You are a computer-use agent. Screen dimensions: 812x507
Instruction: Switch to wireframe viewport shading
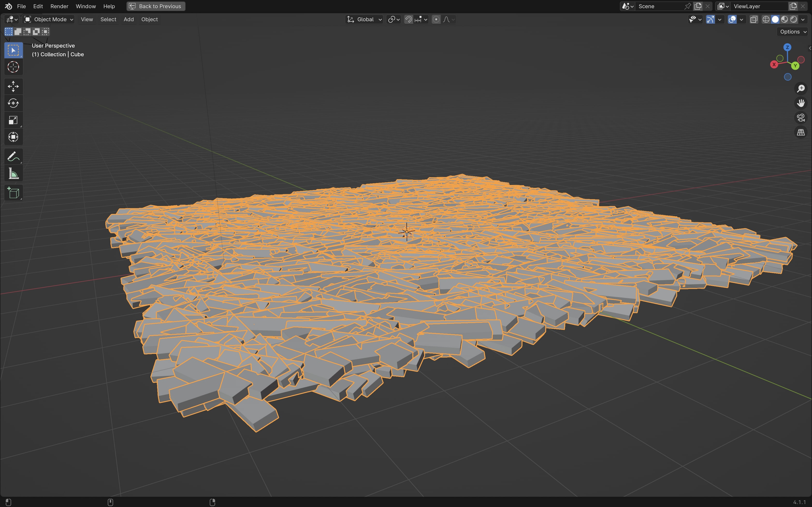pos(766,20)
